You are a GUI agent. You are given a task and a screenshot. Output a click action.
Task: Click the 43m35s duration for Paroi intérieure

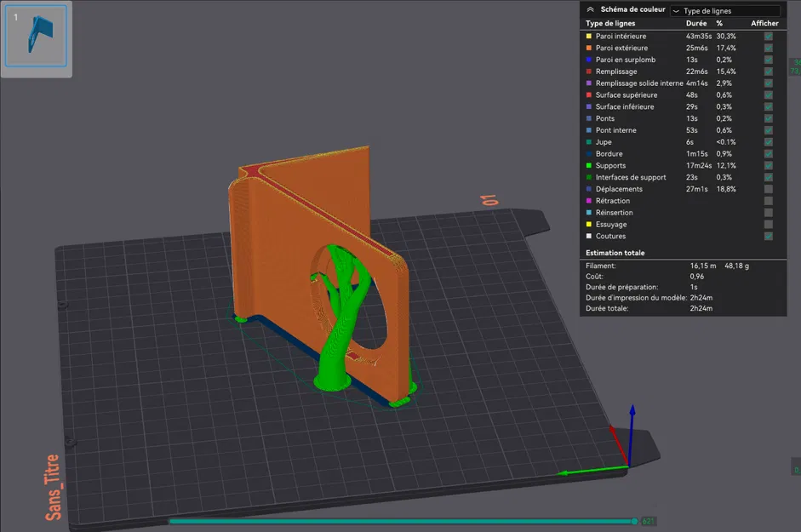click(x=698, y=37)
